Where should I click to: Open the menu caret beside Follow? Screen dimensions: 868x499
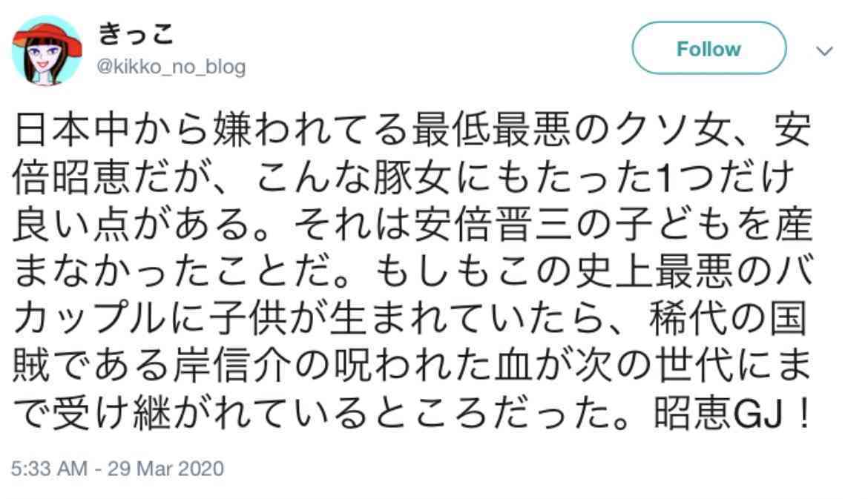(824, 51)
